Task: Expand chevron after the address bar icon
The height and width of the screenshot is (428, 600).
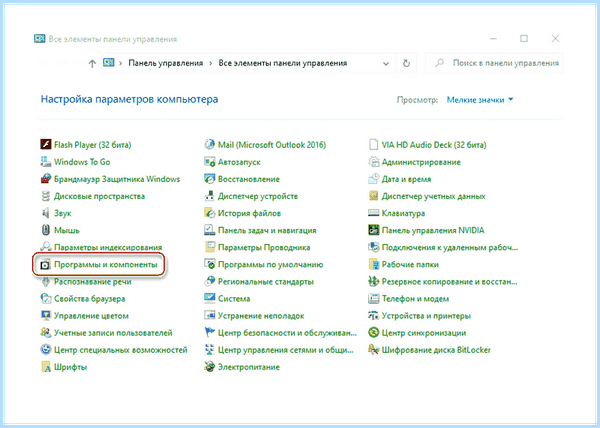Action: (x=121, y=63)
